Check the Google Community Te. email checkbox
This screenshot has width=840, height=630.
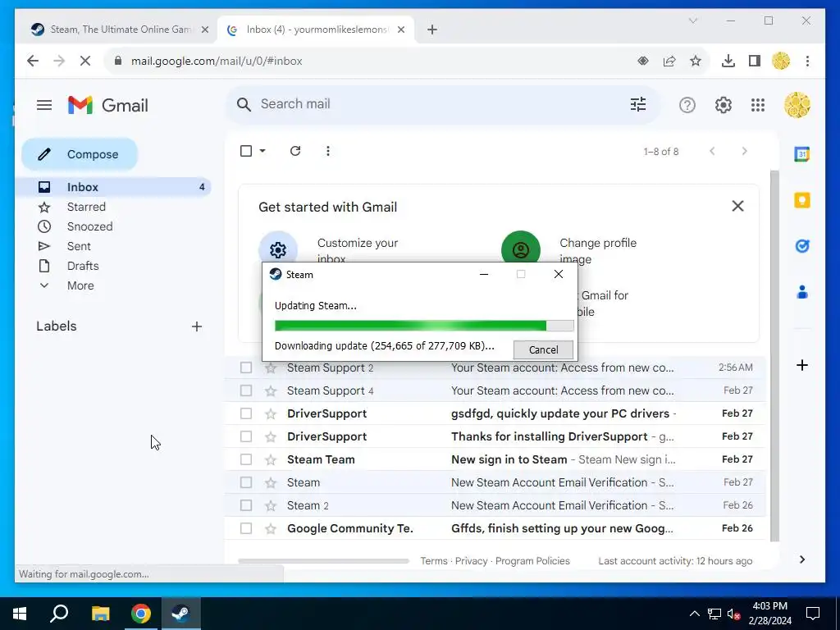click(246, 529)
